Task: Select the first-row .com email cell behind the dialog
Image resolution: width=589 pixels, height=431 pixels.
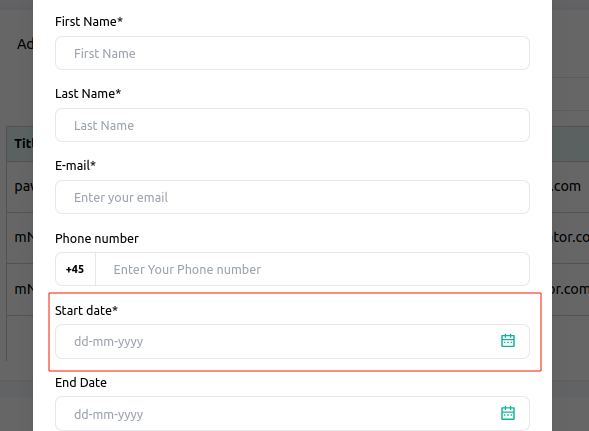Action: pos(566,186)
